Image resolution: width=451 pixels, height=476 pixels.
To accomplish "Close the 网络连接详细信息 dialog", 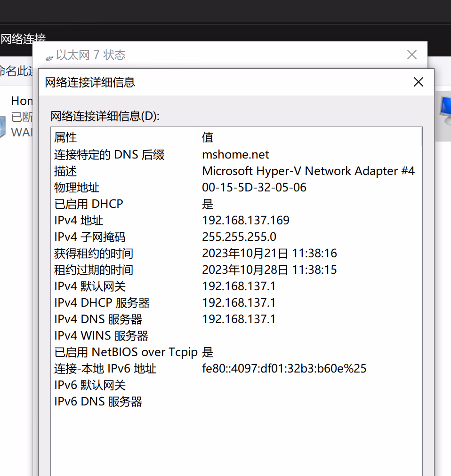I will (x=418, y=82).
